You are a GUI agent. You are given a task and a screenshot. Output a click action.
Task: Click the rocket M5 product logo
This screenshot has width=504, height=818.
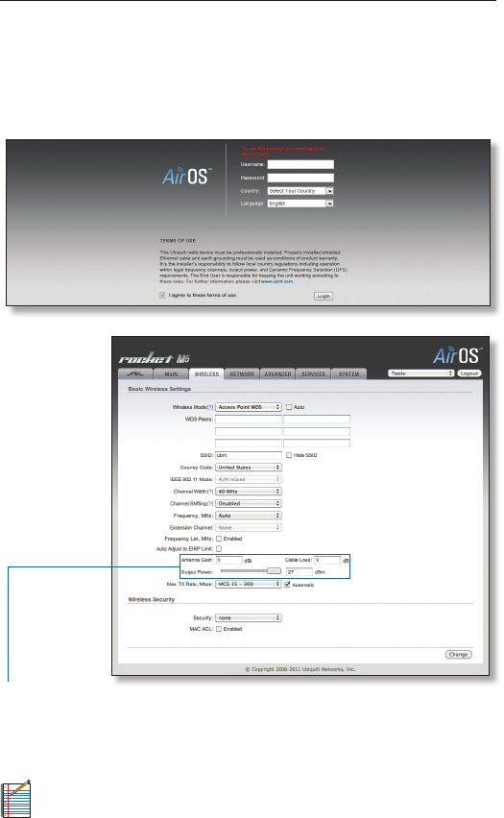pyautogui.click(x=154, y=357)
